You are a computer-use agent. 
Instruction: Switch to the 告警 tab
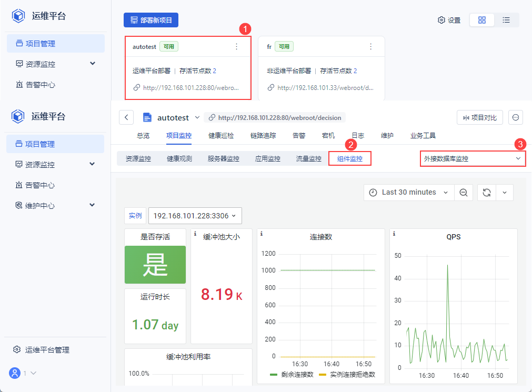pos(299,135)
